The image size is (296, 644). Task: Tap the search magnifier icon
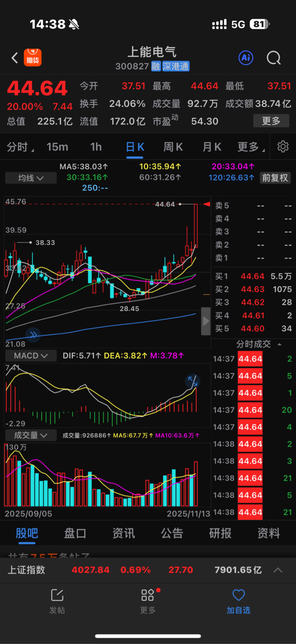point(274,58)
